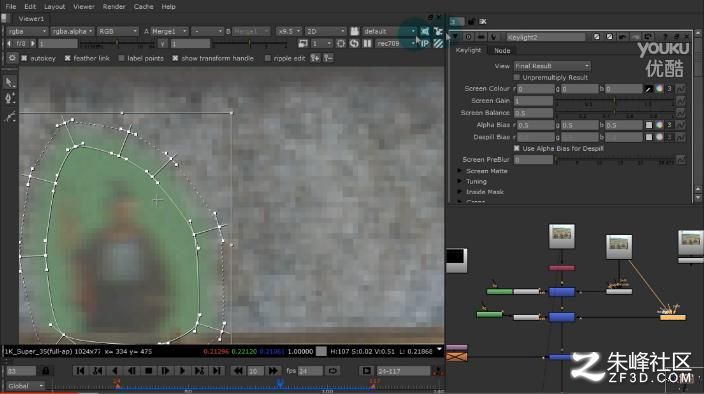The height and width of the screenshot is (394, 704).
Task: Click the play forward button
Action: pos(182,371)
